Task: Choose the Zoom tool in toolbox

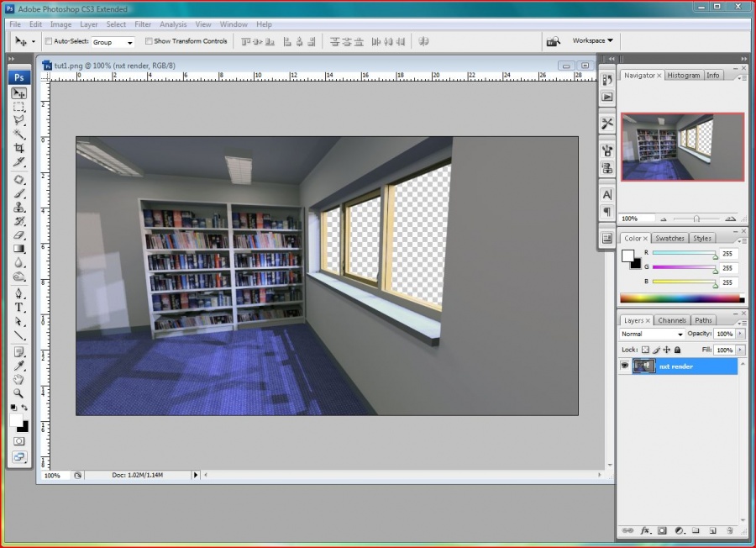Action: pos(18,393)
